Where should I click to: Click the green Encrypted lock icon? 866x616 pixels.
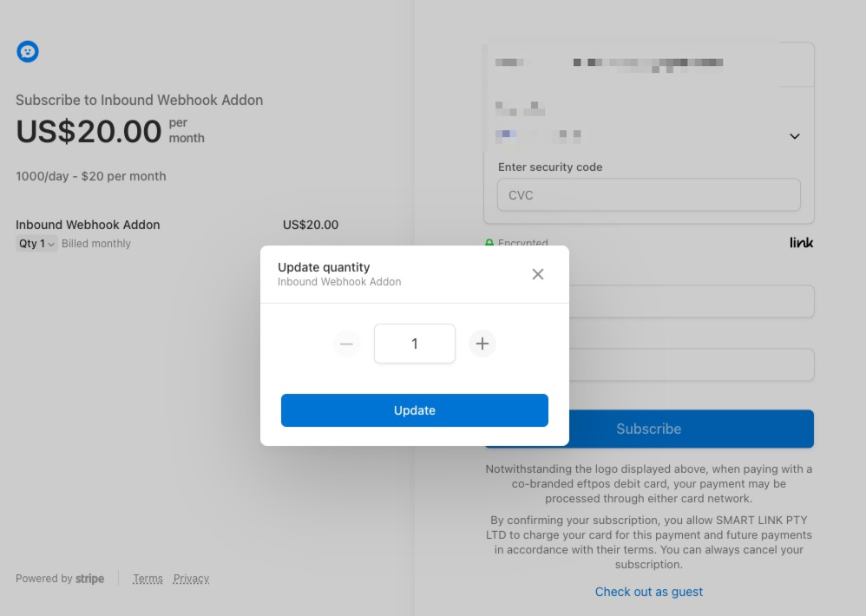coord(489,243)
